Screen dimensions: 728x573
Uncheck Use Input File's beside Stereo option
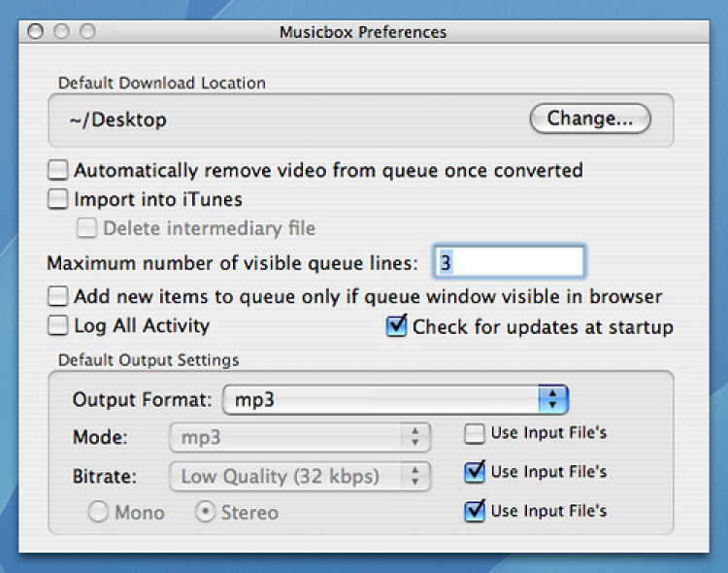[475, 511]
